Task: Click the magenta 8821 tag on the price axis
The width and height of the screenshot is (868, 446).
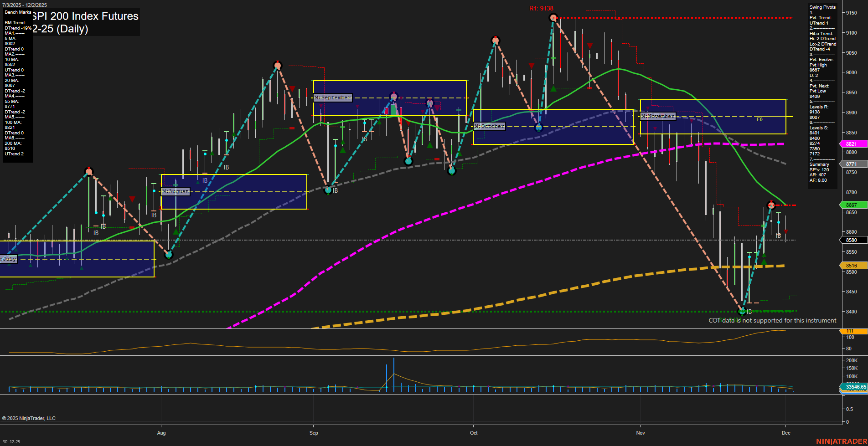Action: (852, 144)
